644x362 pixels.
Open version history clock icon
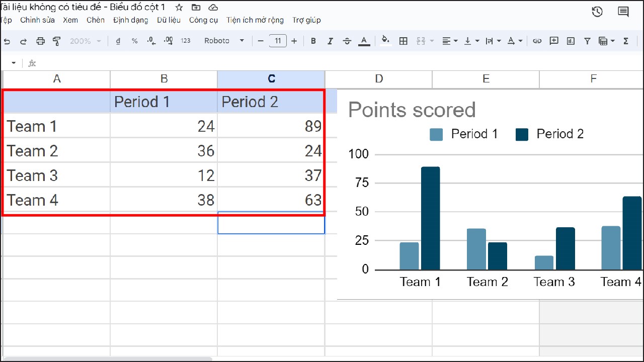597,12
